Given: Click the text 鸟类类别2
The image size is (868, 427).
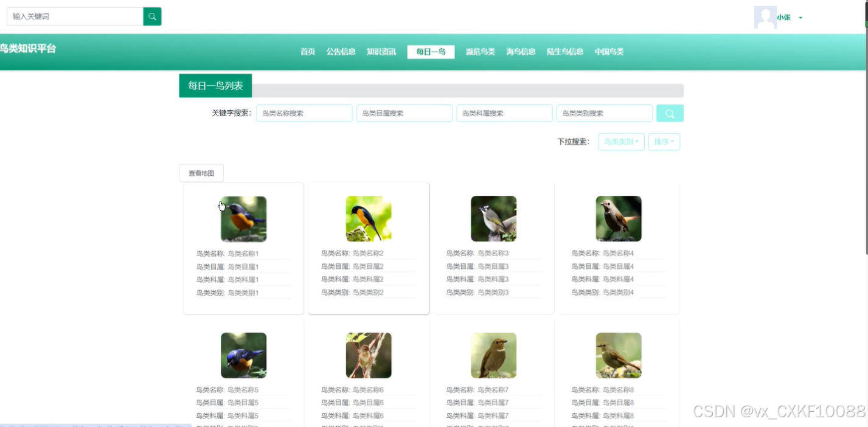Looking at the screenshot, I should (x=369, y=293).
